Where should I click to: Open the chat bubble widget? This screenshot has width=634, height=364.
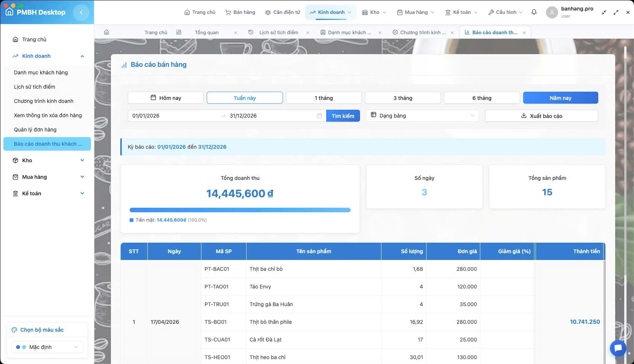618,348
